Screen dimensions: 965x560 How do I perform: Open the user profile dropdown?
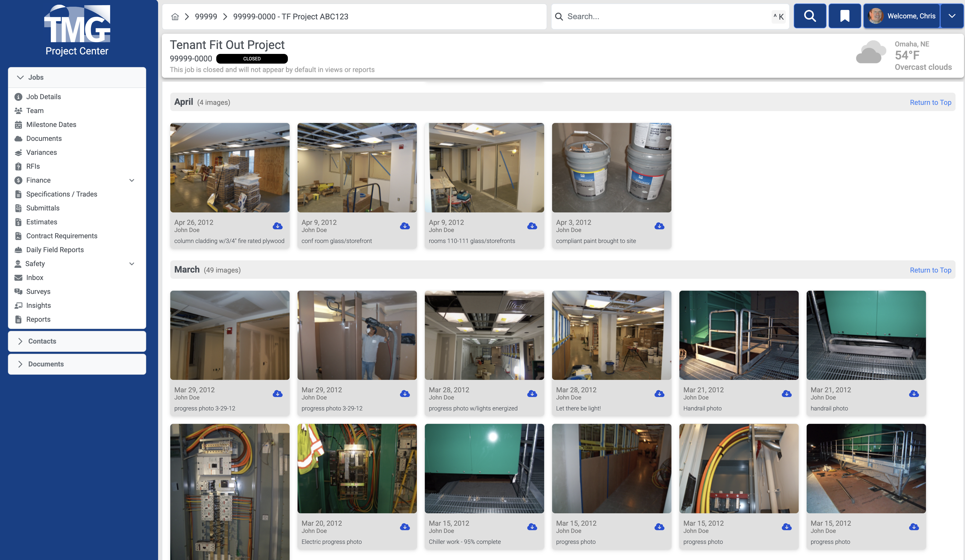[952, 16]
